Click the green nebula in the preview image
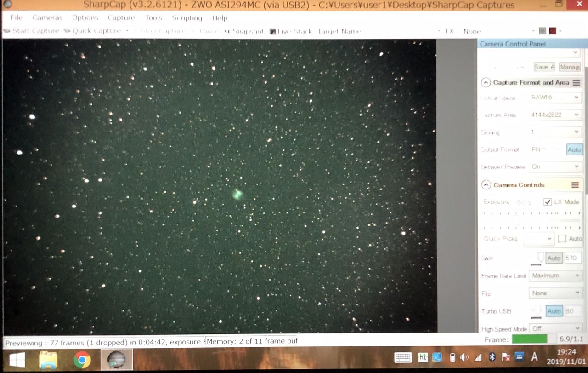 tap(237, 195)
